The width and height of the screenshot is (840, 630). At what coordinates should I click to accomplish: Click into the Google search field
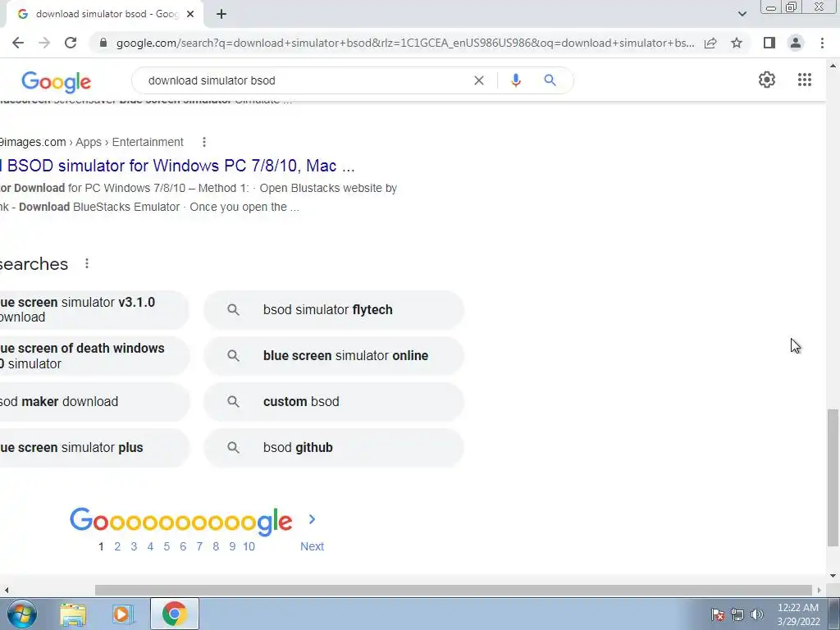[305, 80]
